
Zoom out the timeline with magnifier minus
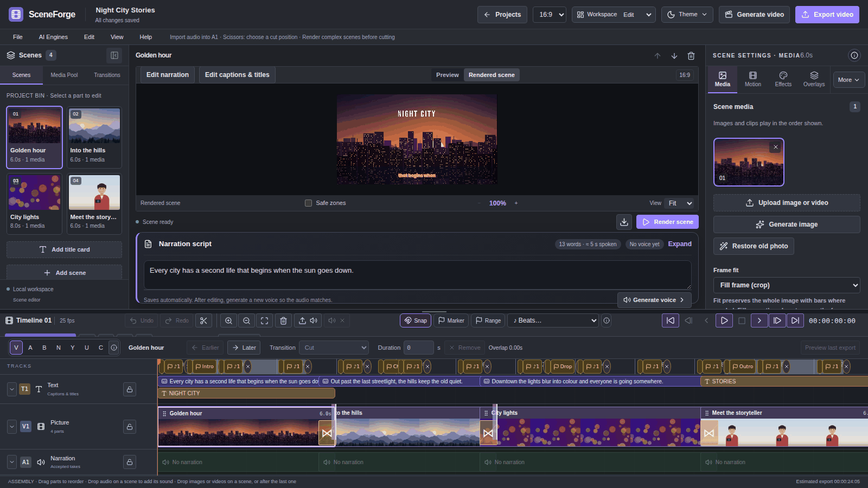coord(247,320)
